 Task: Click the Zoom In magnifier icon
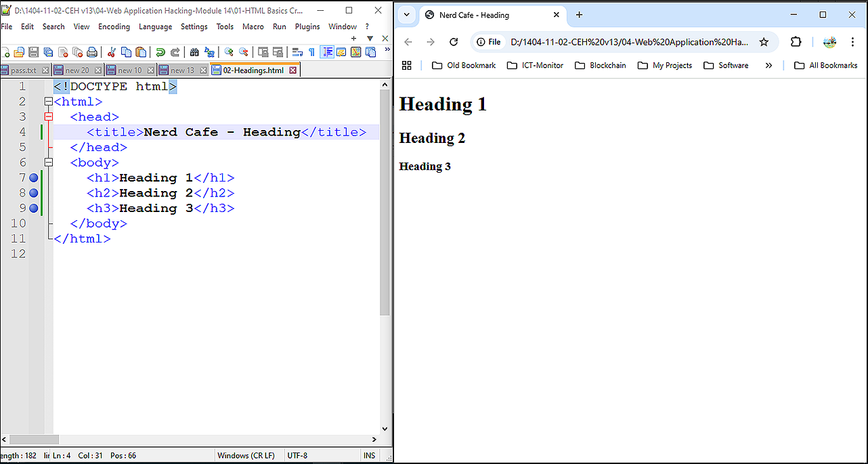click(x=229, y=52)
